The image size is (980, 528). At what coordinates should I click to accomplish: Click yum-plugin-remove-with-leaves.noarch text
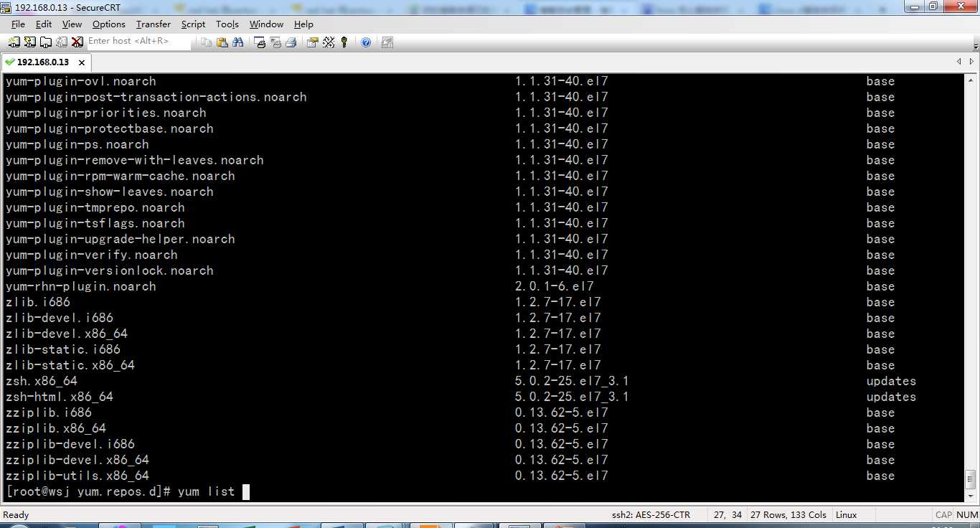[x=135, y=160]
